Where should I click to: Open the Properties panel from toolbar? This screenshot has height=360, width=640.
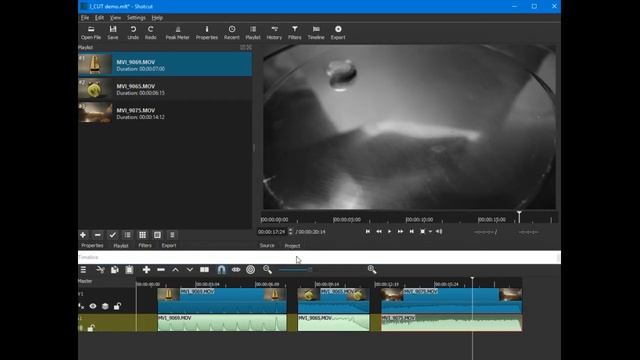(207, 33)
